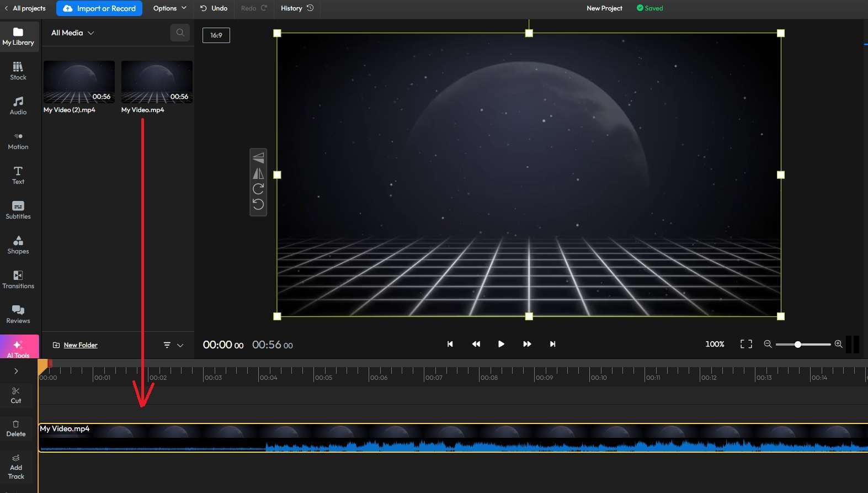Open the Transitions panel
Viewport: 868px width, 493px height.
[x=18, y=280]
